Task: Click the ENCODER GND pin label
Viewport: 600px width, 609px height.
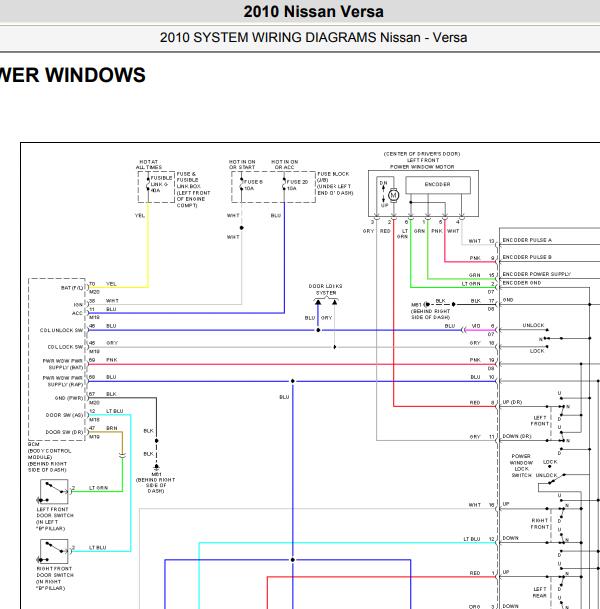Action: tap(522, 283)
